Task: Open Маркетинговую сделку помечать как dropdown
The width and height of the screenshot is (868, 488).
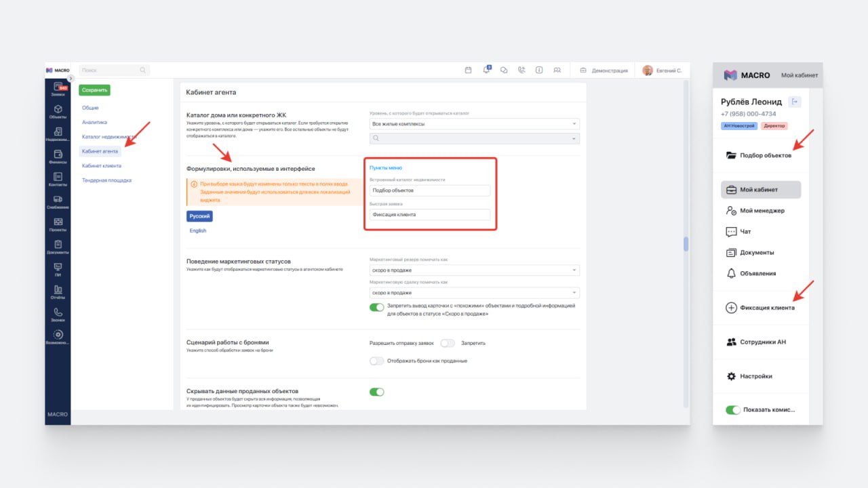Action: 474,293
